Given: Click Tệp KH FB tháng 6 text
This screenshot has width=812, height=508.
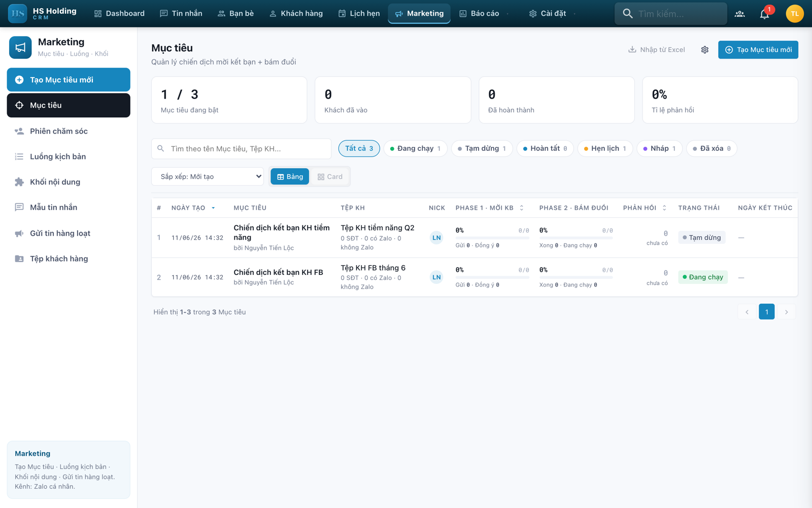Looking at the screenshot, I should tap(373, 268).
